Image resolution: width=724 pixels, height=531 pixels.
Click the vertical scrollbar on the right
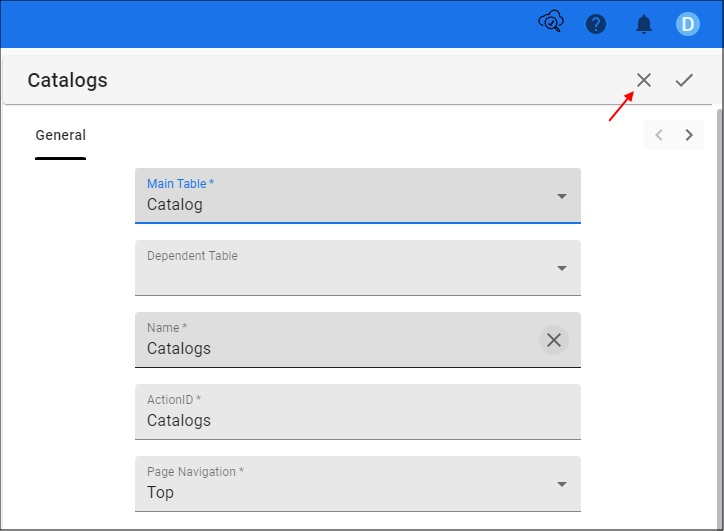point(720,319)
